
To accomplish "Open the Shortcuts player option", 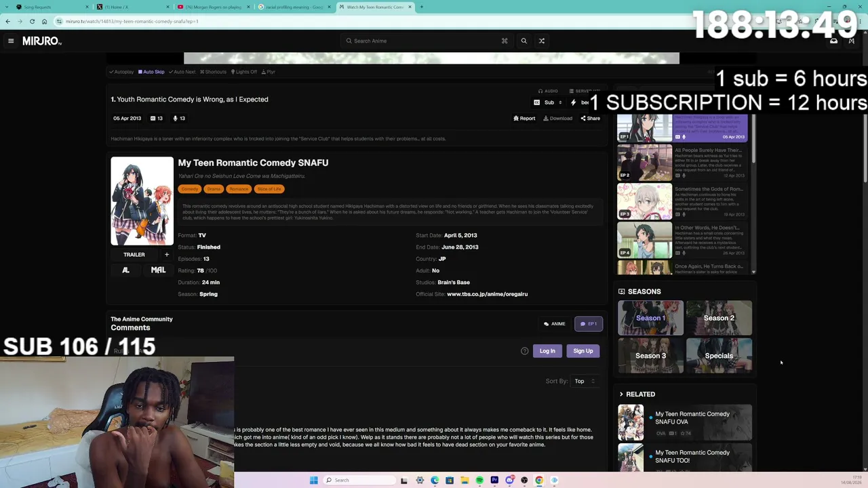I will 213,72.
